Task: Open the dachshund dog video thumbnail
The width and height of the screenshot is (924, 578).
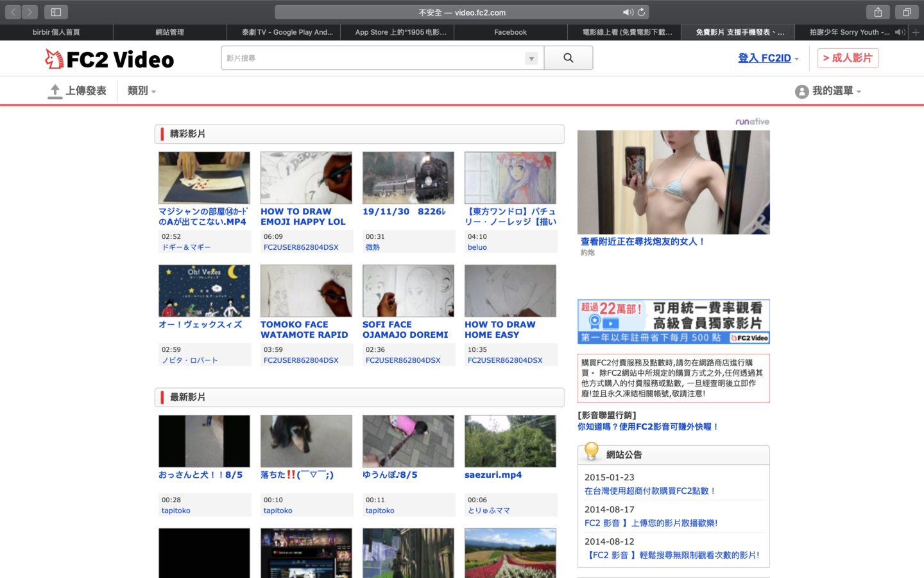Action: [306, 441]
